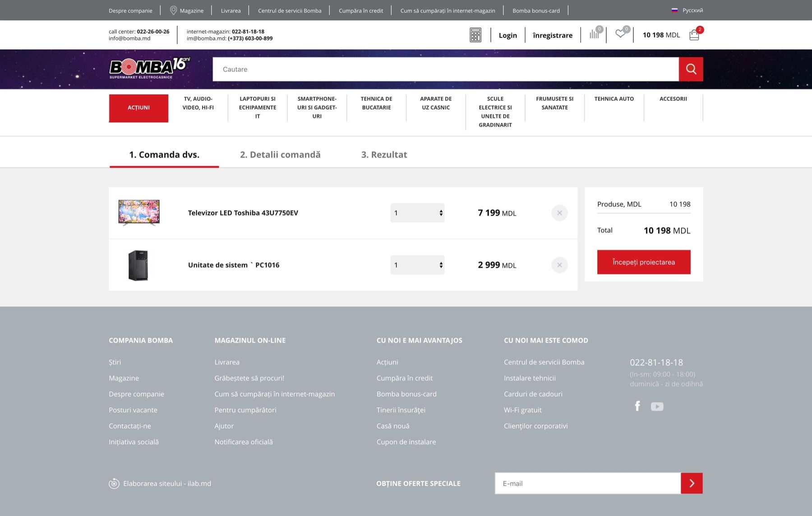Open Ajutor footer link

(x=224, y=426)
